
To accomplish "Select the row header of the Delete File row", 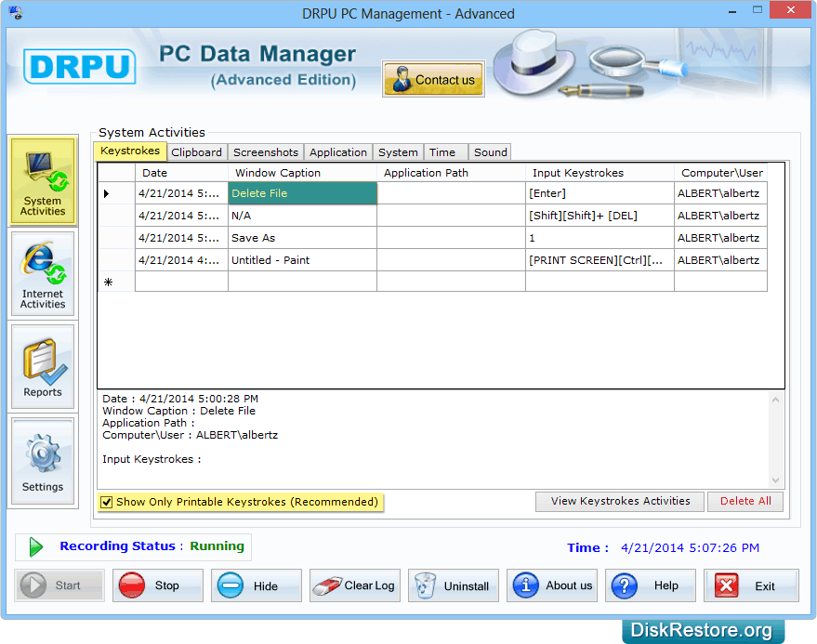I will (116, 193).
